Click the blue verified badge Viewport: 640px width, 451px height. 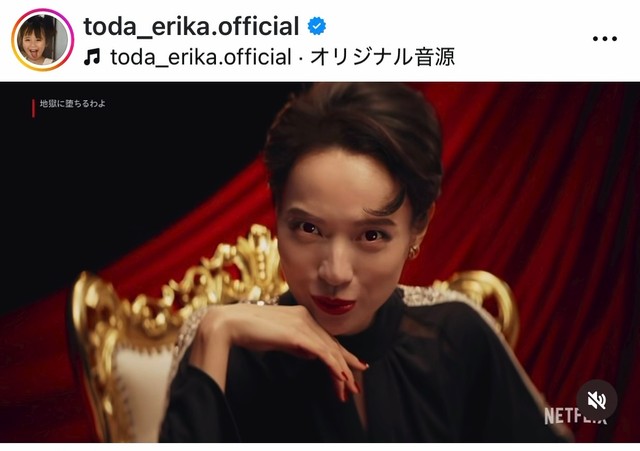317,26
